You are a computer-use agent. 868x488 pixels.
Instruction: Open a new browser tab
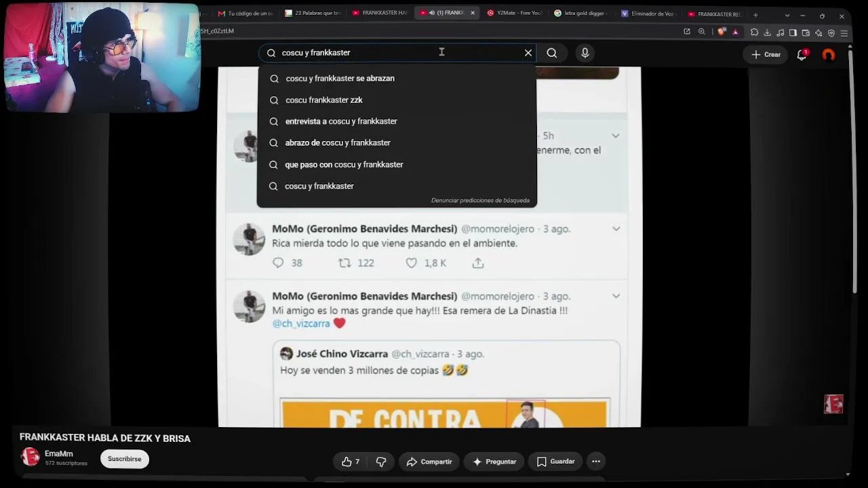click(755, 15)
